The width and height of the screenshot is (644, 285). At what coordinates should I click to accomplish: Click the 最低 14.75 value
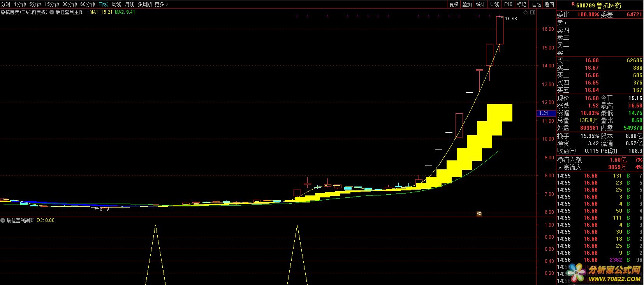(635, 113)
